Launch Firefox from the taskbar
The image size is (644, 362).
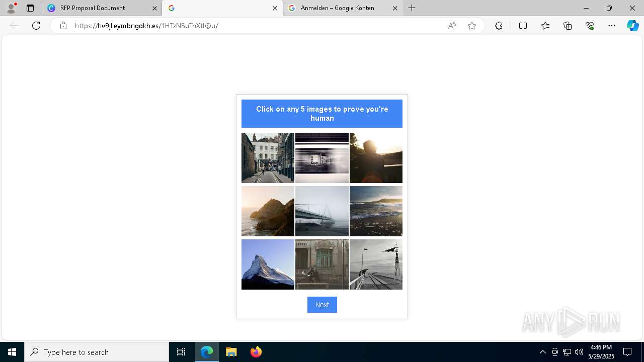click(256, 352)
